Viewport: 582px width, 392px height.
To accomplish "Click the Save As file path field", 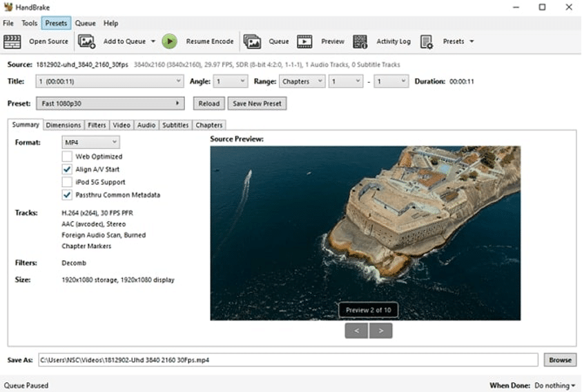I will (x=288, y=360).
